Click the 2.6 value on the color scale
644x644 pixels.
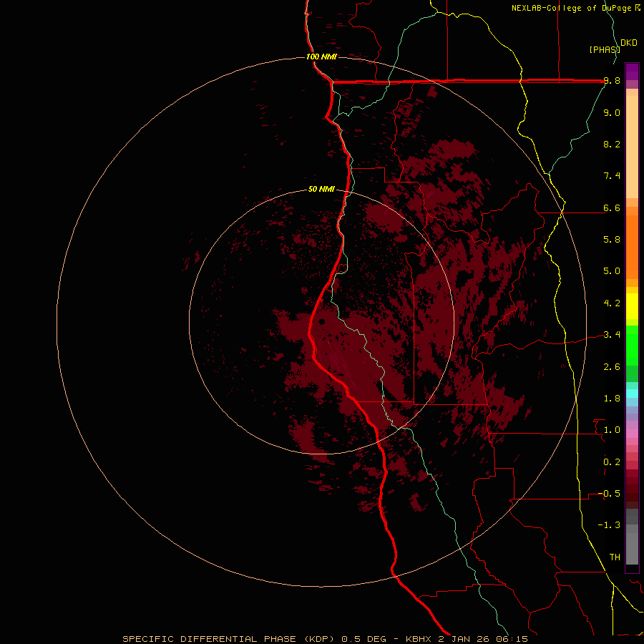[612, 366]
